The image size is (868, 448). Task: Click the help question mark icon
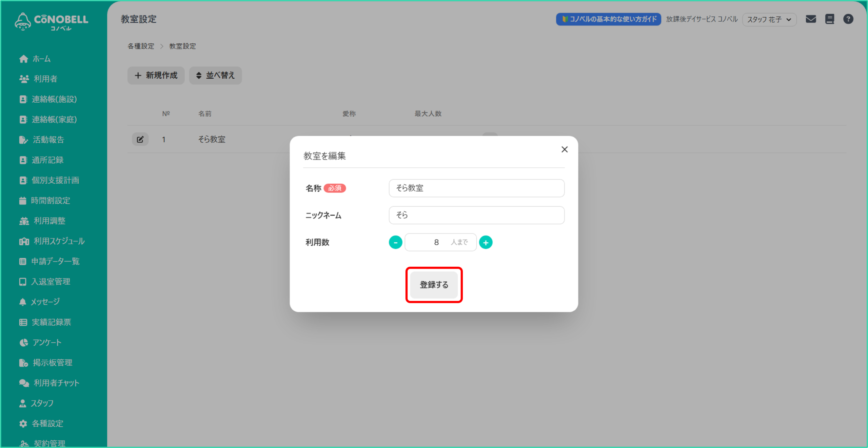848,19
